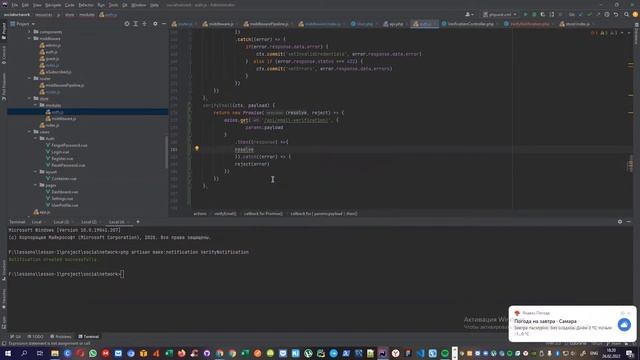Click the Terminal tool window button
The image size is (640, 360).
pyautogui.click(x=89, y=337)
